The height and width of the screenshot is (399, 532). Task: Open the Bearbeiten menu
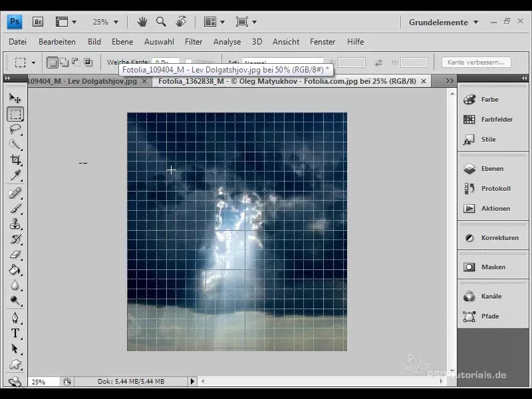click(57, 42)
